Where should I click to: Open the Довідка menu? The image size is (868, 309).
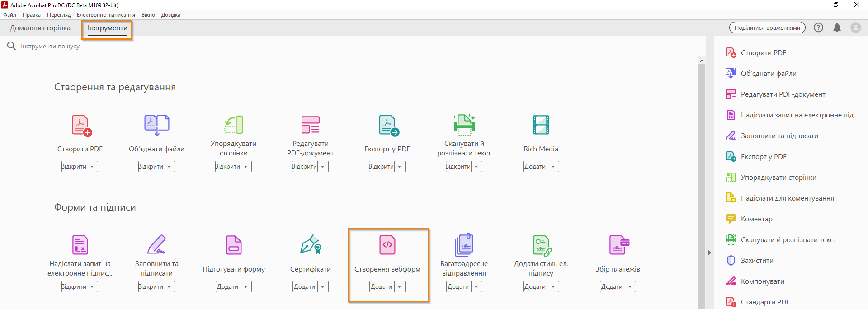point(171,15)
